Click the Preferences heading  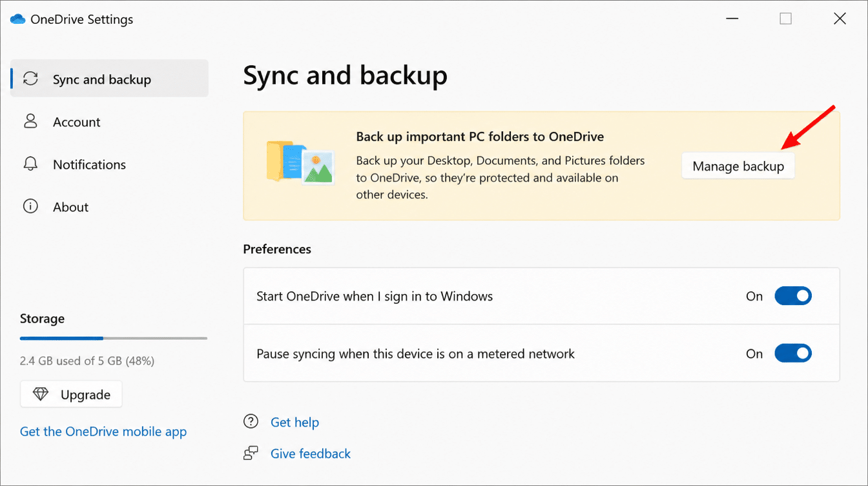coord(277,249)
